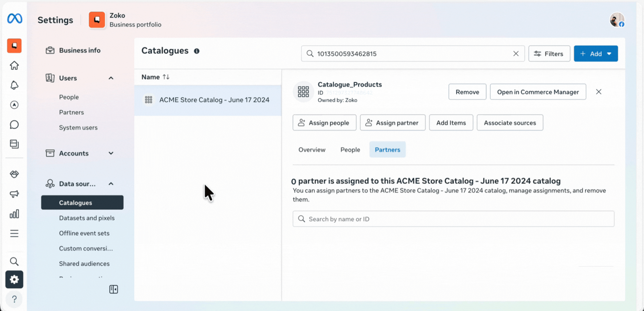The height and width of the screenshot is (311, 644).
Task: Go to the Home icon in left rail
Action: 14,65
